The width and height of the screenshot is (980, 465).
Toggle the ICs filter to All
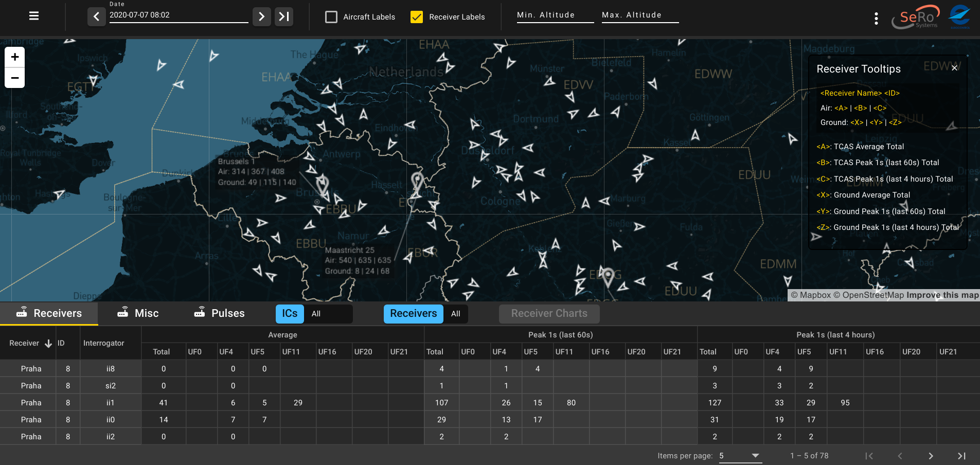click(316, 314)
